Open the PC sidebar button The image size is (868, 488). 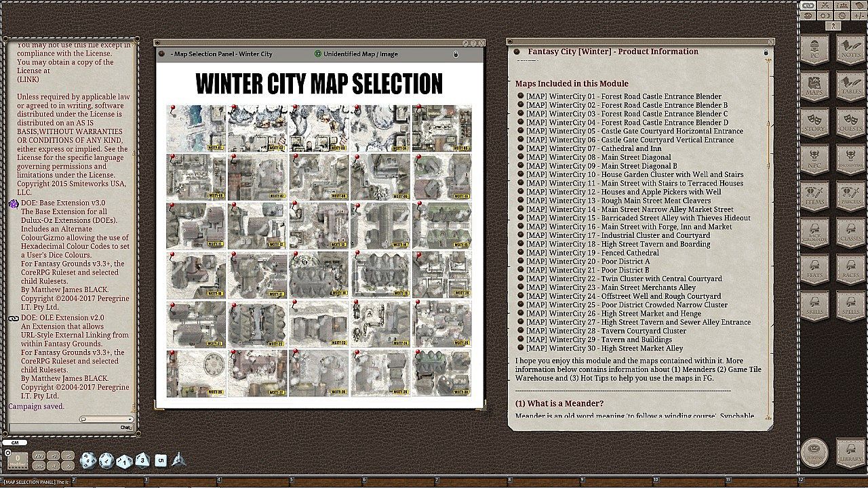tap(814, 51)
